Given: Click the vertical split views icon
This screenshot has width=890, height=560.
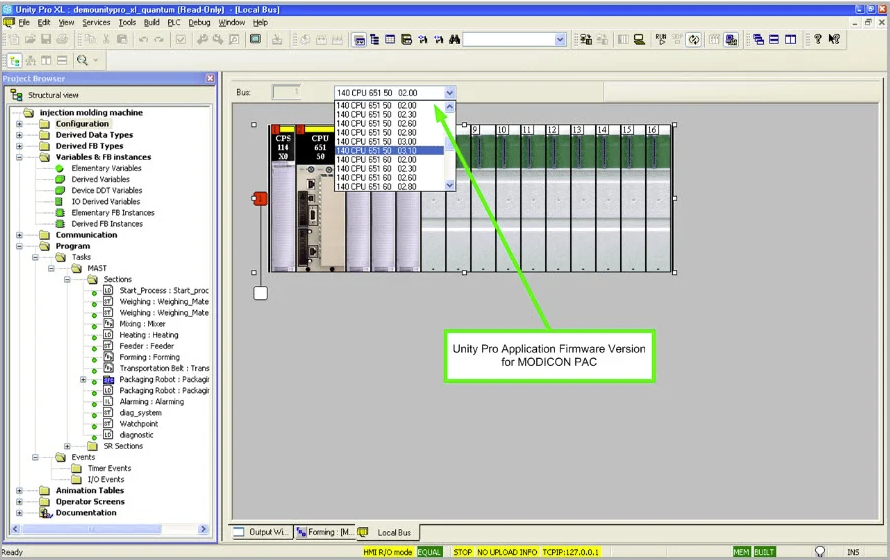Looking at the screenshot, I should (46, 60).
